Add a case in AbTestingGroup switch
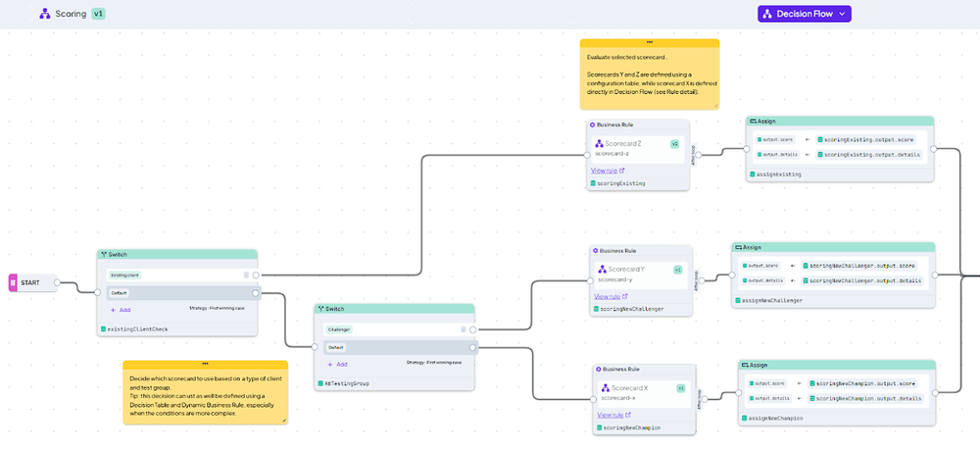 tap(337, 364)
